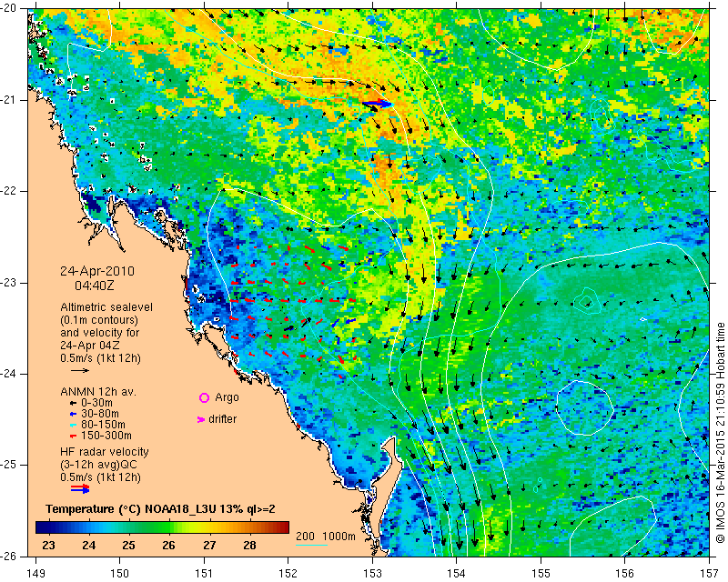Click the '(0.1m contours)' legend text

[99, 320]
